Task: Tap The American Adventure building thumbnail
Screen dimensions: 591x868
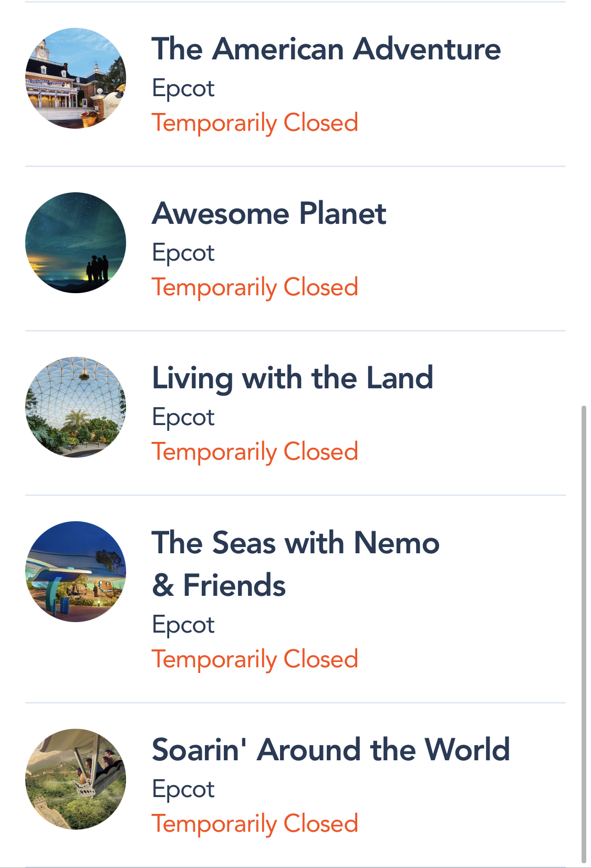Action: (76, 78)
